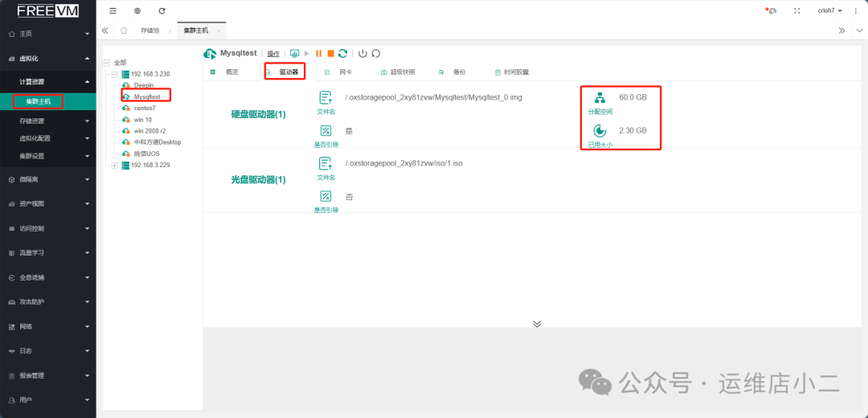Expand the 存储资源 submenu
The height and width of the screenshot is (418, 868).
tap(48, 121)
